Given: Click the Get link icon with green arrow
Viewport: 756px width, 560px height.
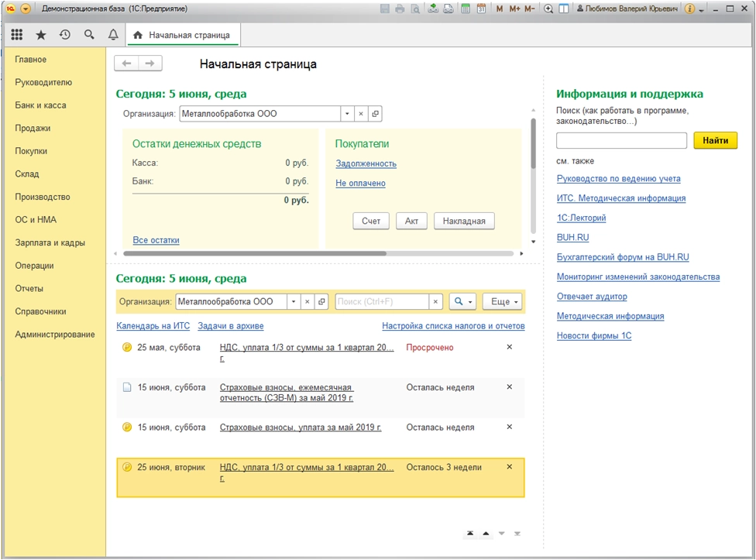Looking at the screenshot, I should pyautogui.click(x=433, y=9).
